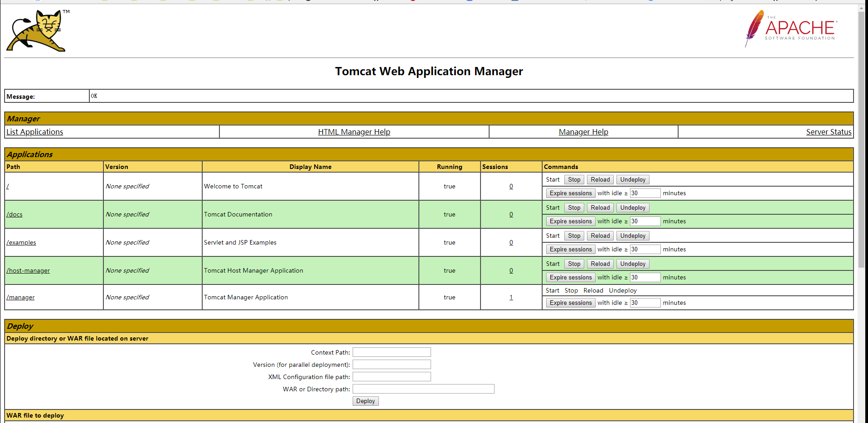This screenshot has width=868, height=423.
Task: Focus XML Configuration file path field
Action: click(x=392, y=376)
